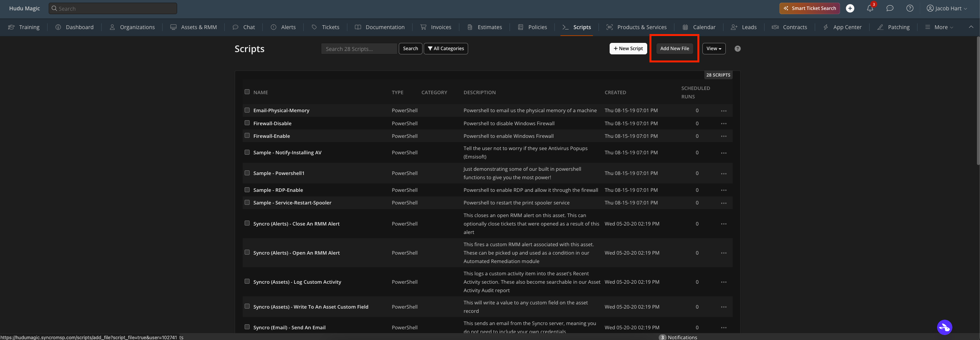Click the page vertical scrollbar

[978, 101]
